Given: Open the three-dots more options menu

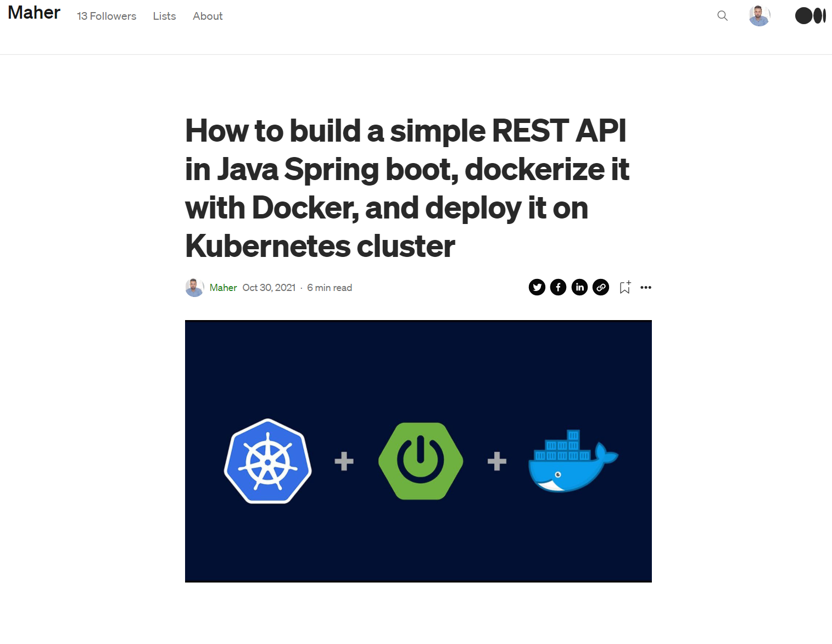Looking at the screenshot, I should [x=646, y=287].
